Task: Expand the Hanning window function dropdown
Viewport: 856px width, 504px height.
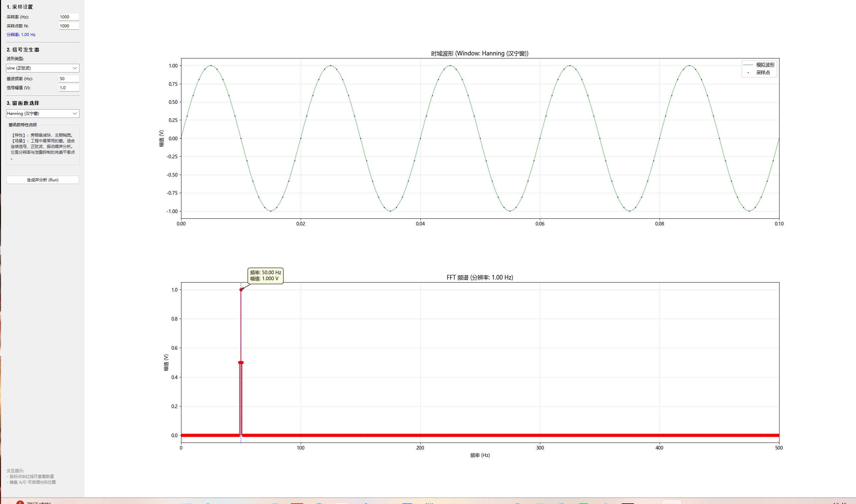Action: [42, 114]
